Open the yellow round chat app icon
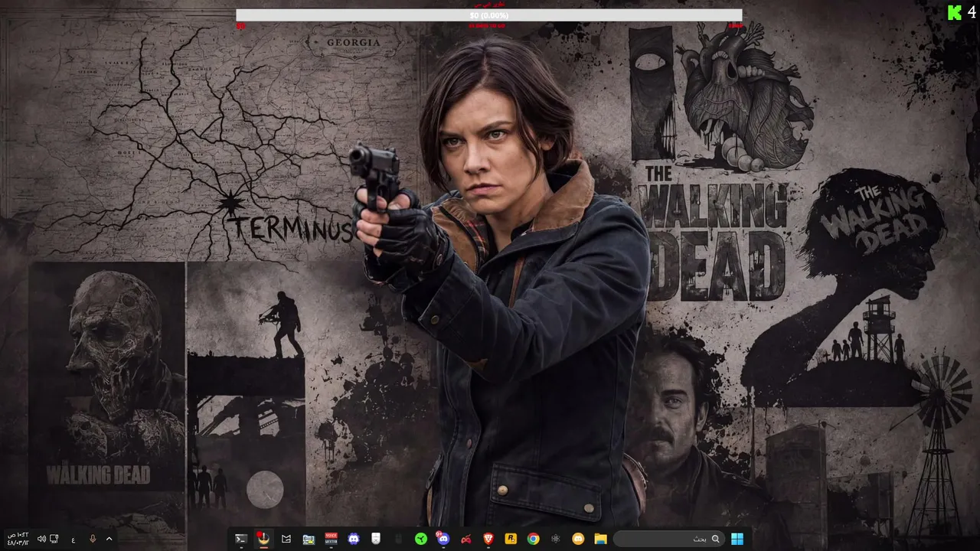This screenshot has width=980, height=551. coord(578,539)
